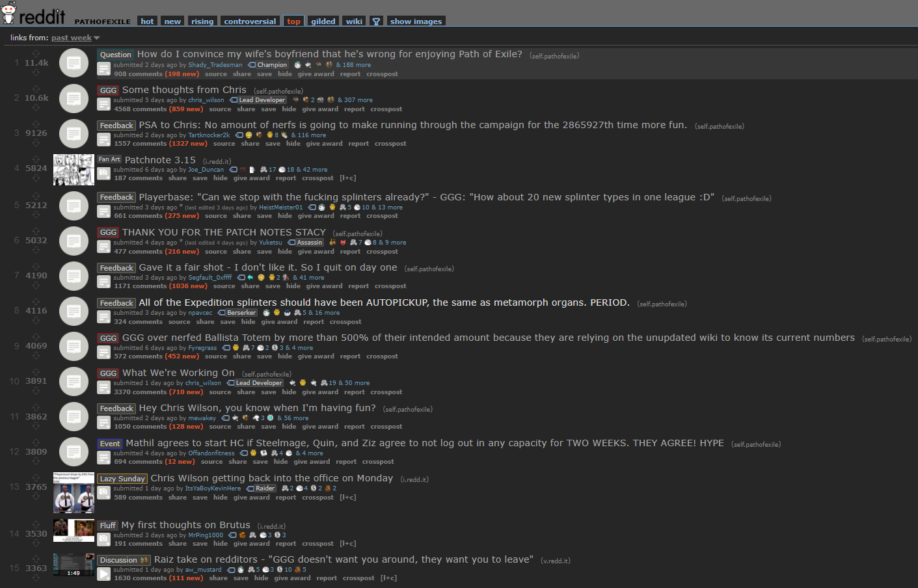Click self-post icon beside What We're Working On

point(74,381)
